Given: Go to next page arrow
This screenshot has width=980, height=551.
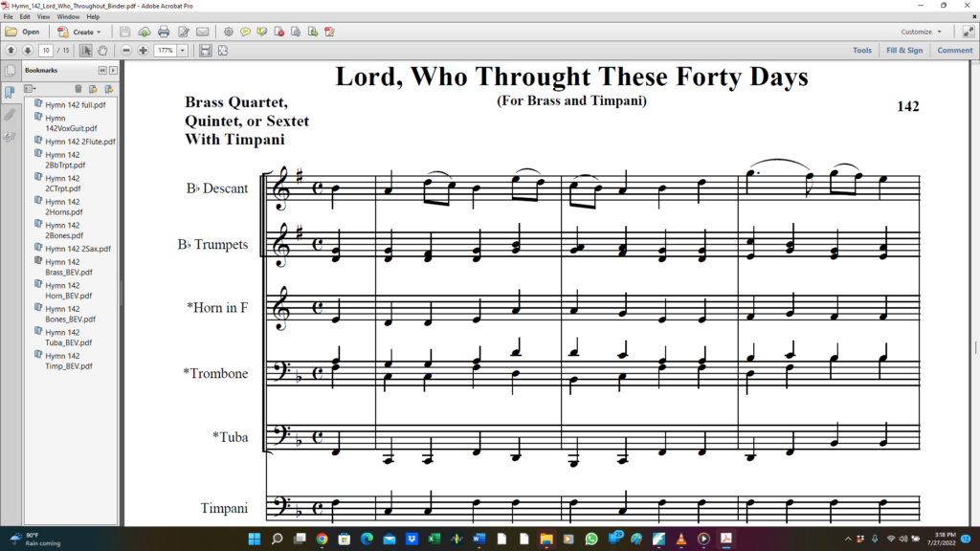Looking at the screenshot, I should tap(28, 50).
